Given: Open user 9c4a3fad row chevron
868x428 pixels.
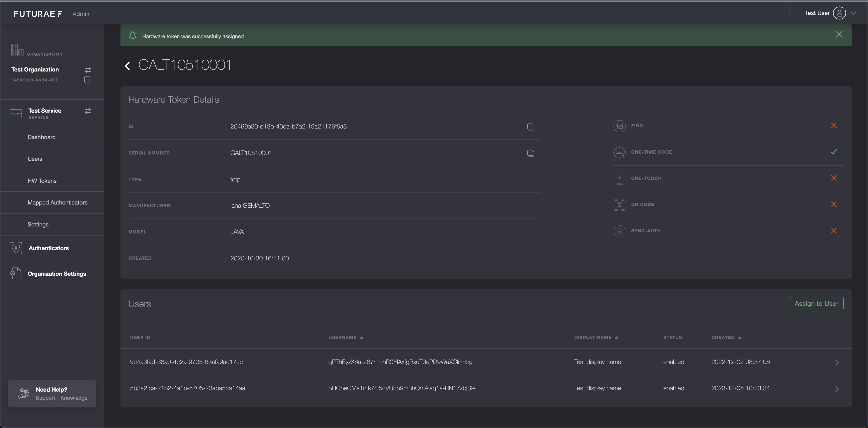Looking at the screenshot, I should pyautogui.click(x=837, y=363).
